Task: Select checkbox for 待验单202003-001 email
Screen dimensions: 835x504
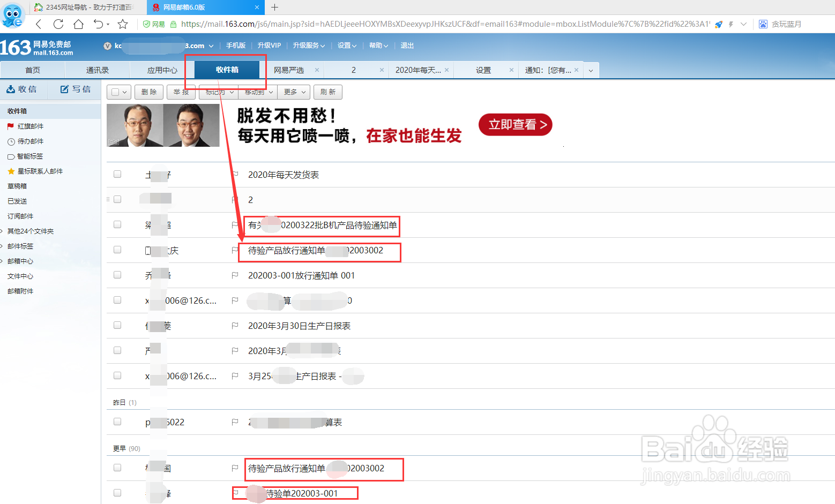Action: (x=117, y=493)
